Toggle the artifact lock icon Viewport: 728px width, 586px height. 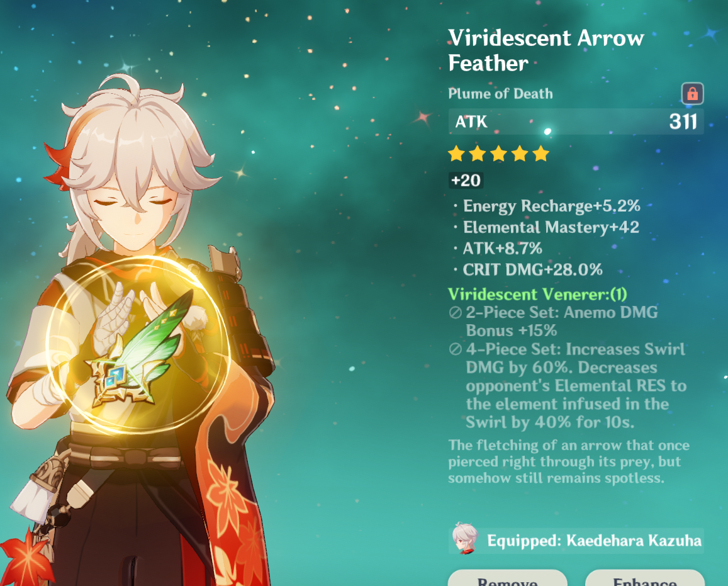pyautogui.click(x=692, y=94)
